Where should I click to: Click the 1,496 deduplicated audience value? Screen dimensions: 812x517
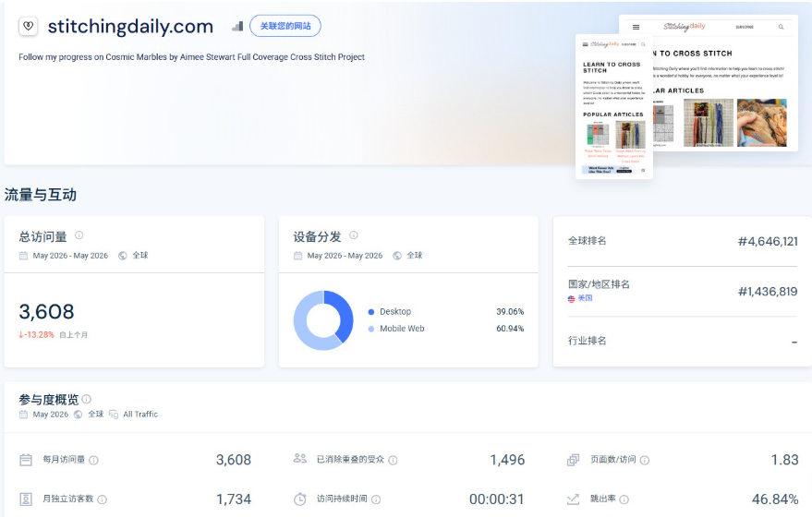[x=507, y=460]
